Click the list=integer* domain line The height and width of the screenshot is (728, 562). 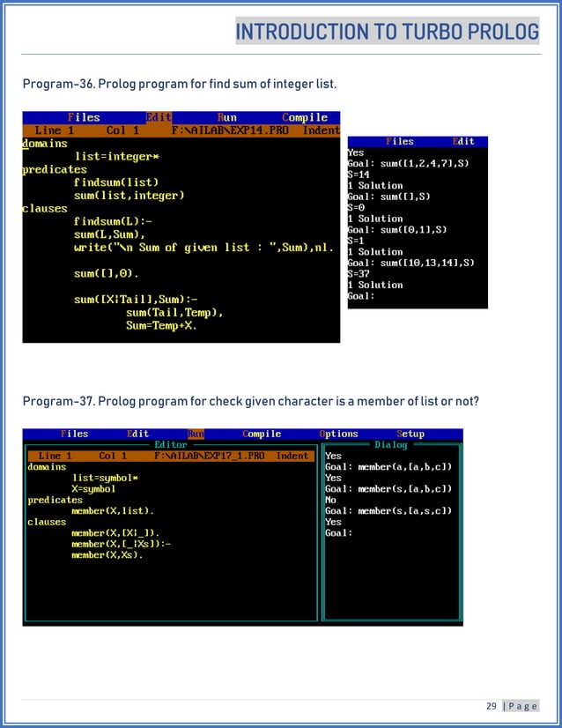click(x=117, y=157)
